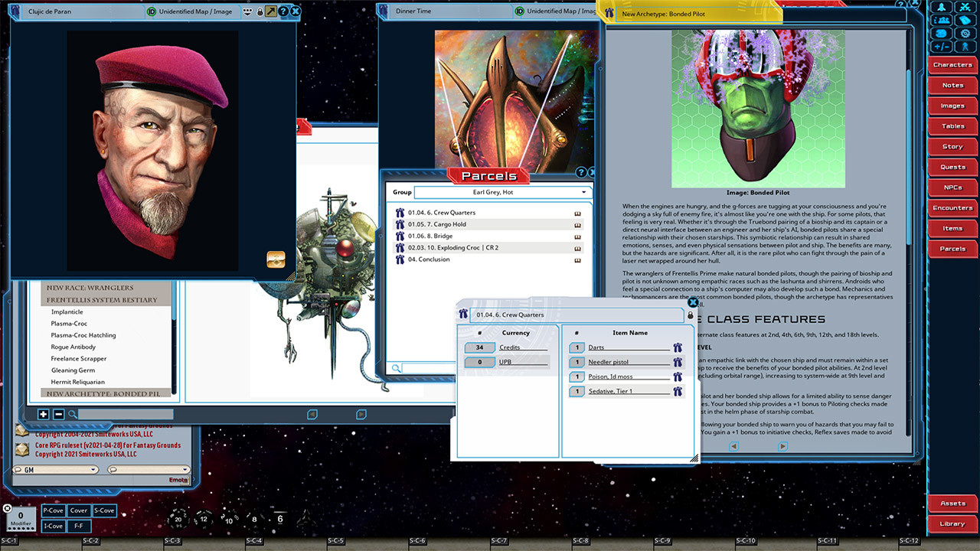Viewport: 980px width, 551px height.
Task: Enable the Cover modifier button
Action: (78, 510)
